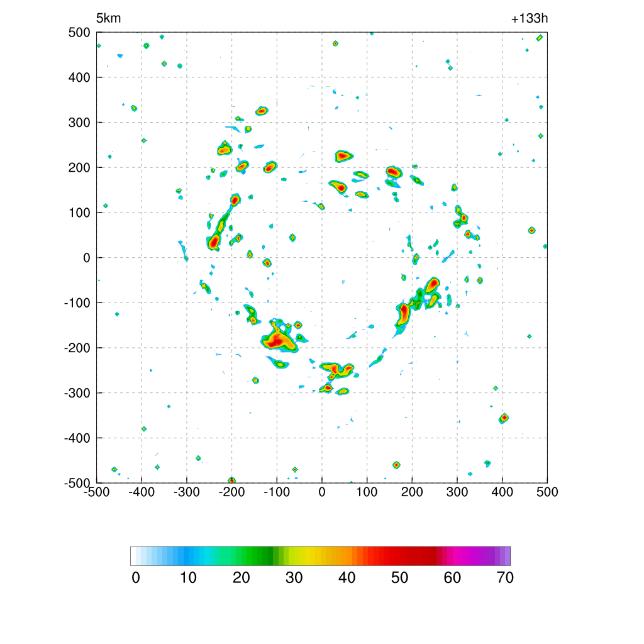This screenshot has height=644, width=644.
Task: Click x-axis tick label "-300"
Action: click(x=187, y=492)
